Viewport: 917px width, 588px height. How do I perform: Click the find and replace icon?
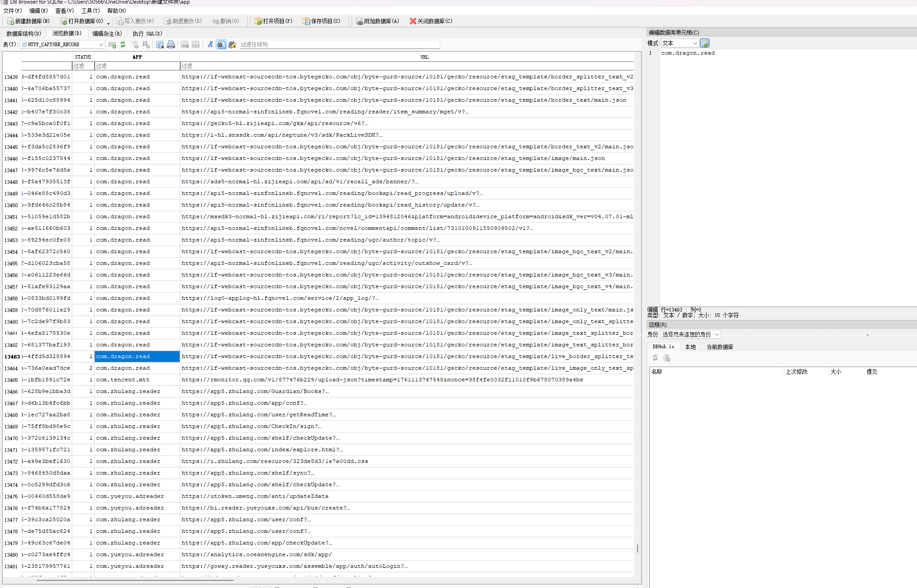click(232, 44)
